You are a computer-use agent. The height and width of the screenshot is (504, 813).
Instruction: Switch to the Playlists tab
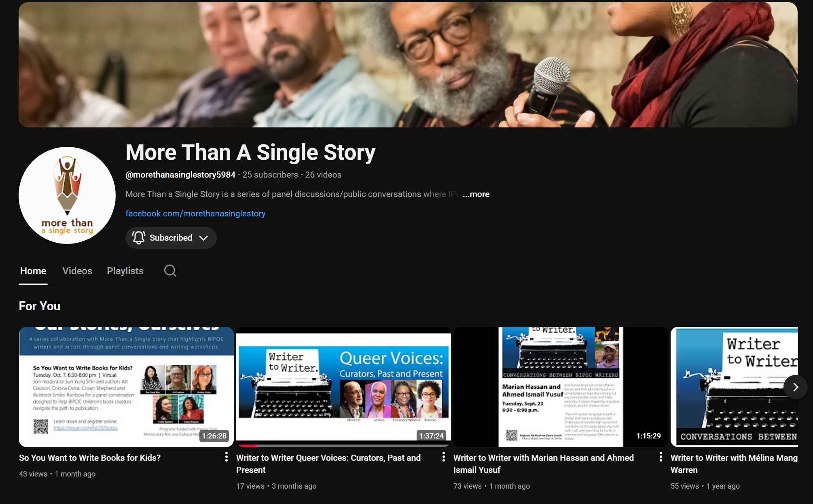click(x=125, y=271)
